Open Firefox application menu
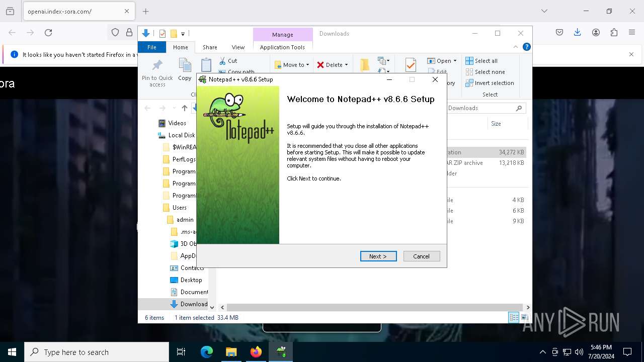Screen dimensions: 644x362 (x=632, y=33)
